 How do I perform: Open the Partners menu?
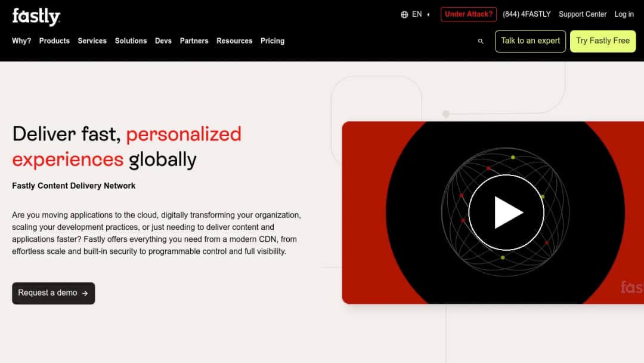(194, 41)
